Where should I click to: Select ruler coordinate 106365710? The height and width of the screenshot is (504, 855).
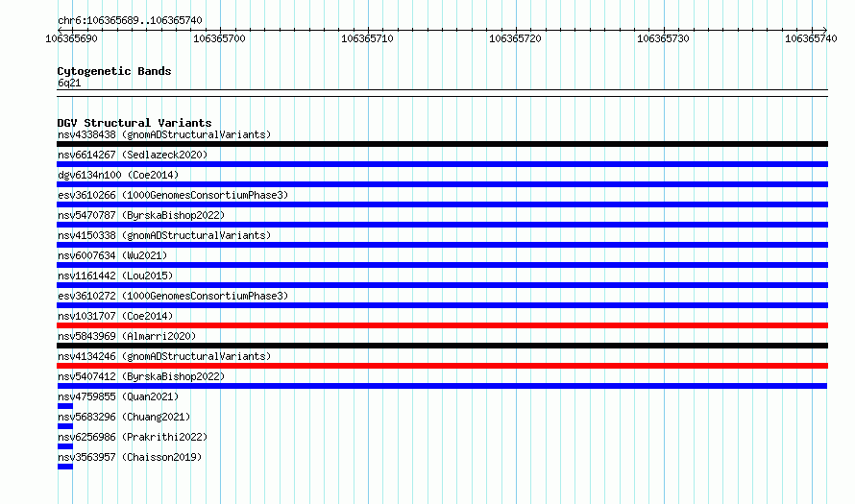(x=367, y=38)
